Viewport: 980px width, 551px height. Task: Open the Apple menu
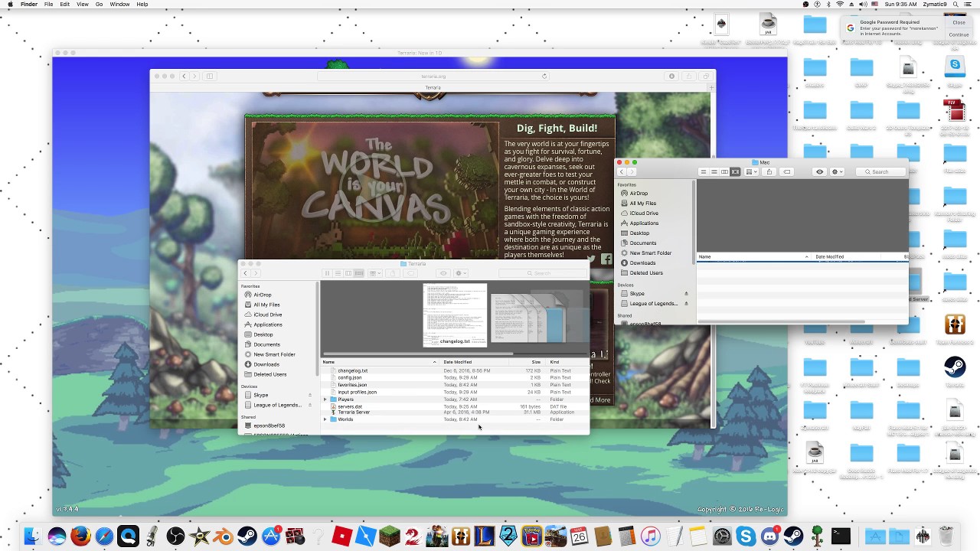(10, 5)
